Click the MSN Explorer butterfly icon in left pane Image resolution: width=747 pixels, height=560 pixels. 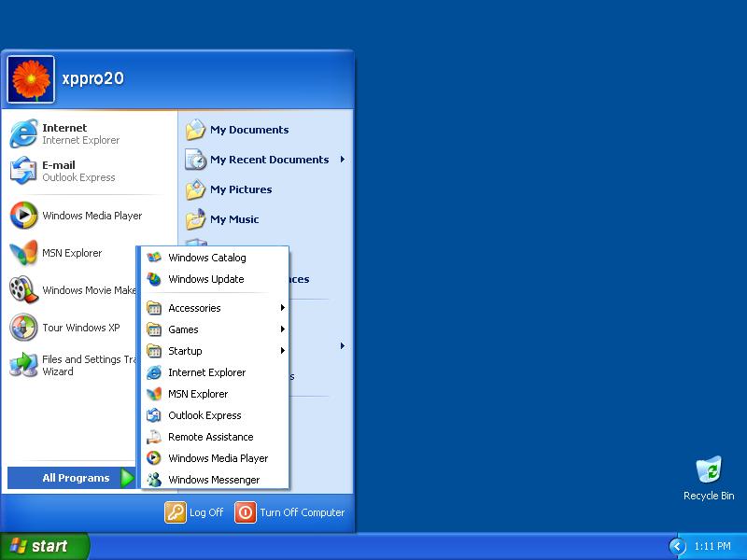click(23, 253)
